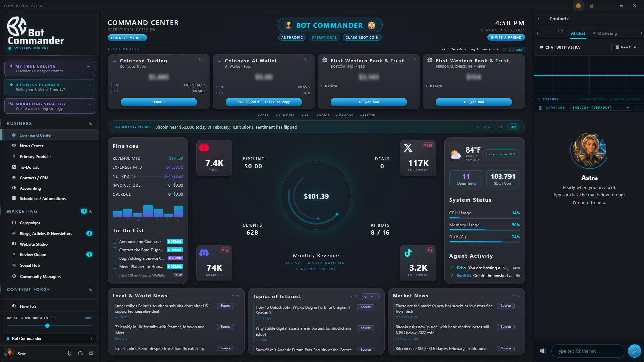Open the Bot Commander profile dropdown

(50, 339)
